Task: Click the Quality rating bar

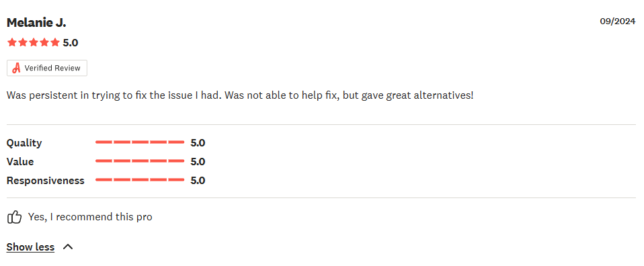Action: point(140,142)
